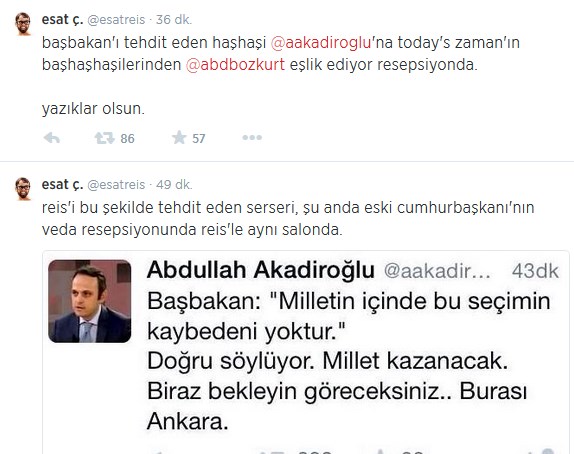Open esat ç. avatar on first tweet
574x454 pixels.
click(x=23, y=24)
